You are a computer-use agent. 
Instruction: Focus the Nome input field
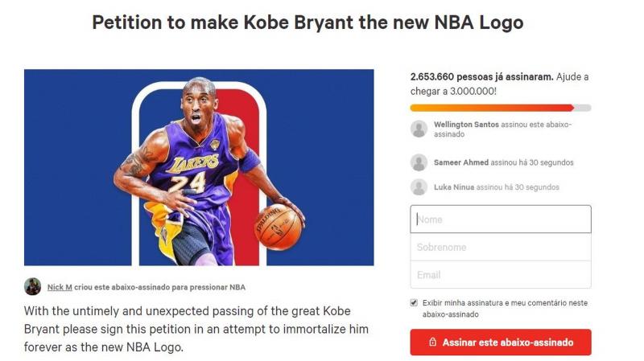501,219
